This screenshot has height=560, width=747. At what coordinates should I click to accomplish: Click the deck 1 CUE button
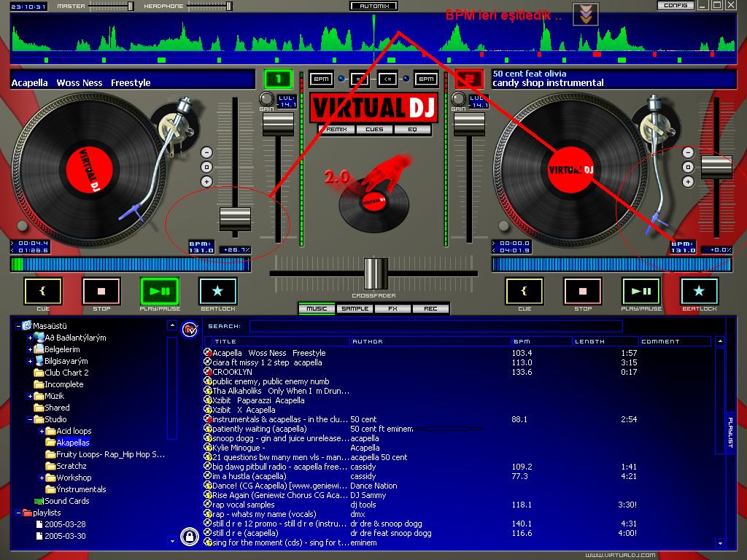(43, 291)
